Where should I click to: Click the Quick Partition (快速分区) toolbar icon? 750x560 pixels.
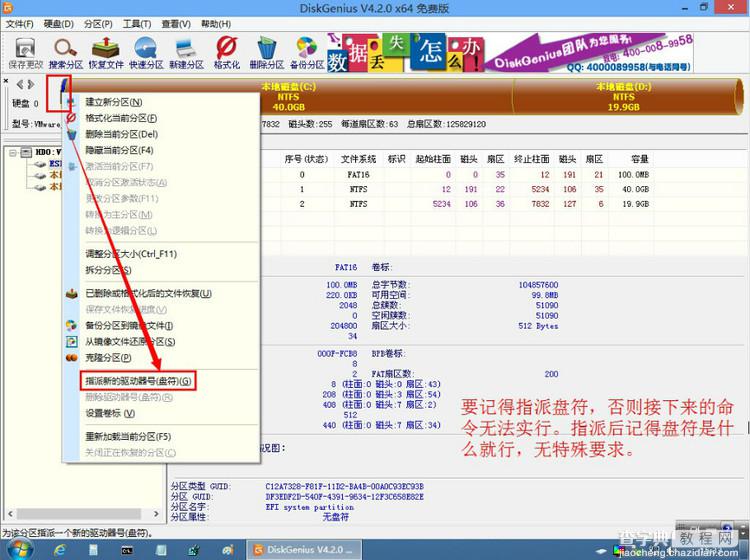146,53
